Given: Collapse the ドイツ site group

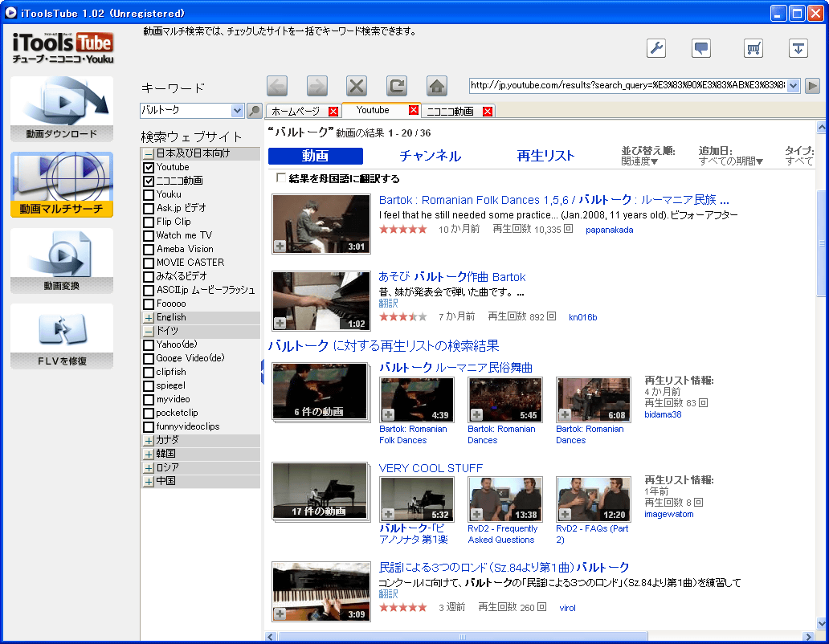Looking at the screenshot, I should (149, 332).
